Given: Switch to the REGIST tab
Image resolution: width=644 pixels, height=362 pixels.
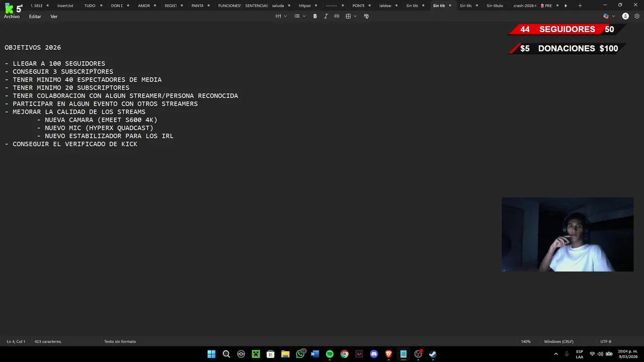Looking at the screenshot, I should [171, 6].
